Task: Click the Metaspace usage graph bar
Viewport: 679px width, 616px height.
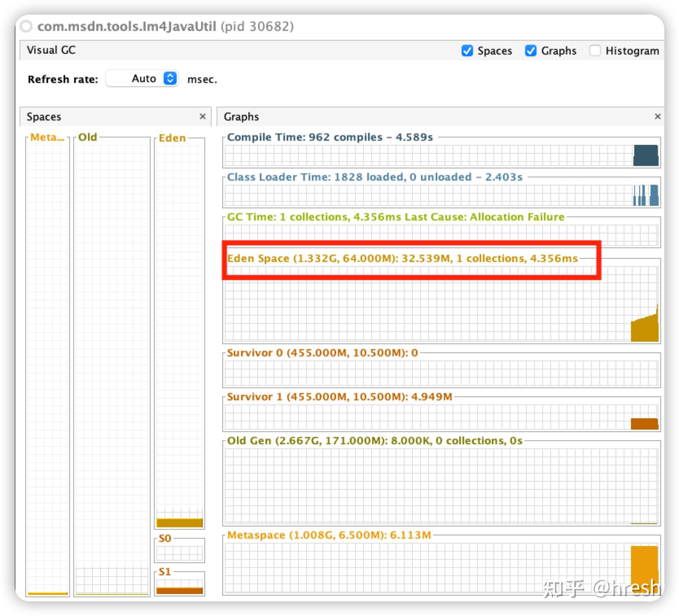Action: click(x=644, y=569)
